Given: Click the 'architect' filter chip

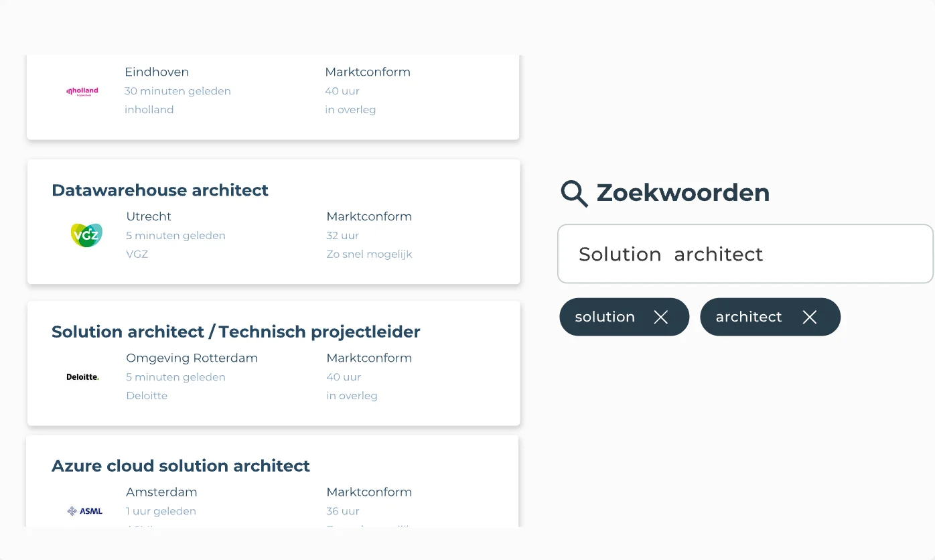Looking at the screenshot, I should pyautogui.click(x=748, y=317).
